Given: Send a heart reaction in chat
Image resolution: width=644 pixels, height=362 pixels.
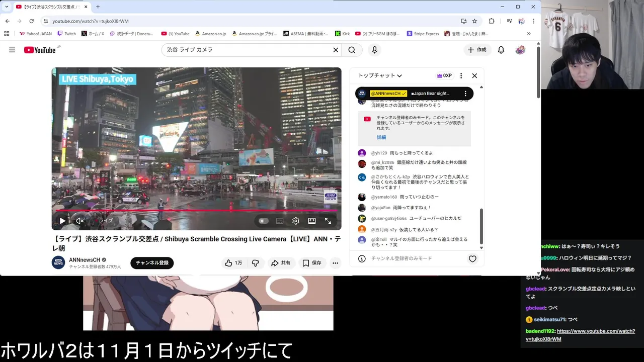Looking at the screenshot, I should pos(472,259).
